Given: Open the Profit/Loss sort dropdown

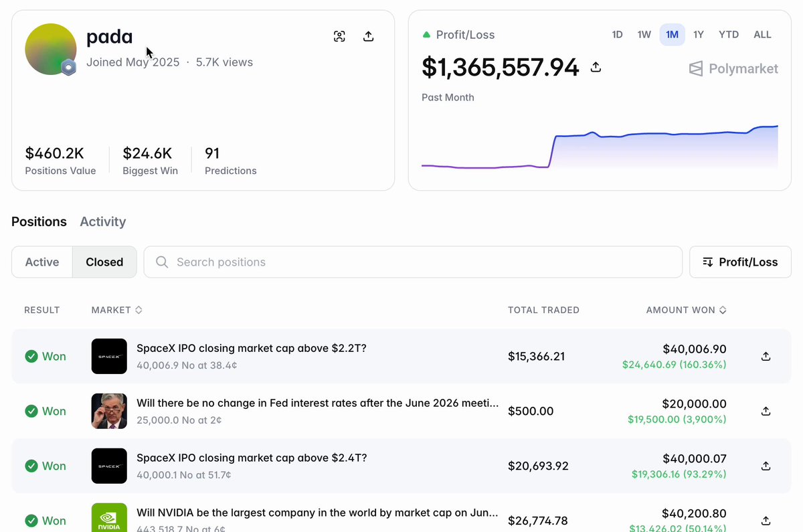Looking at the screenshot, I should click(x=740, y=262).
